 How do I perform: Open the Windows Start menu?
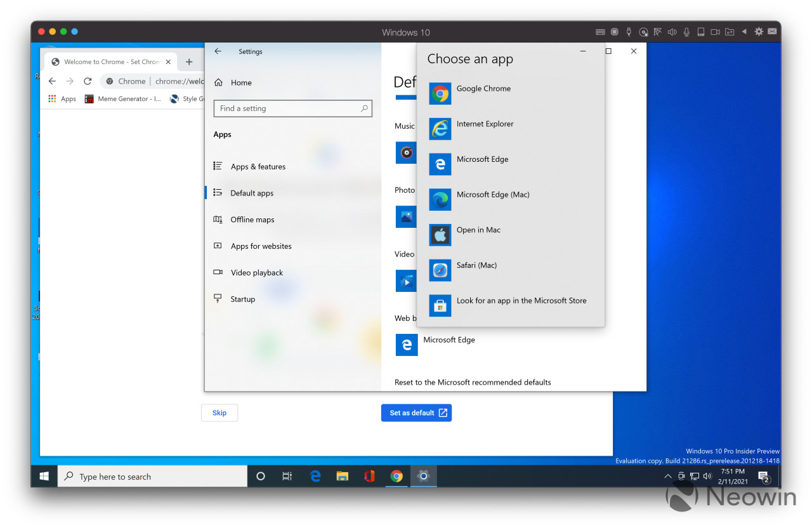tap(44, 476)
